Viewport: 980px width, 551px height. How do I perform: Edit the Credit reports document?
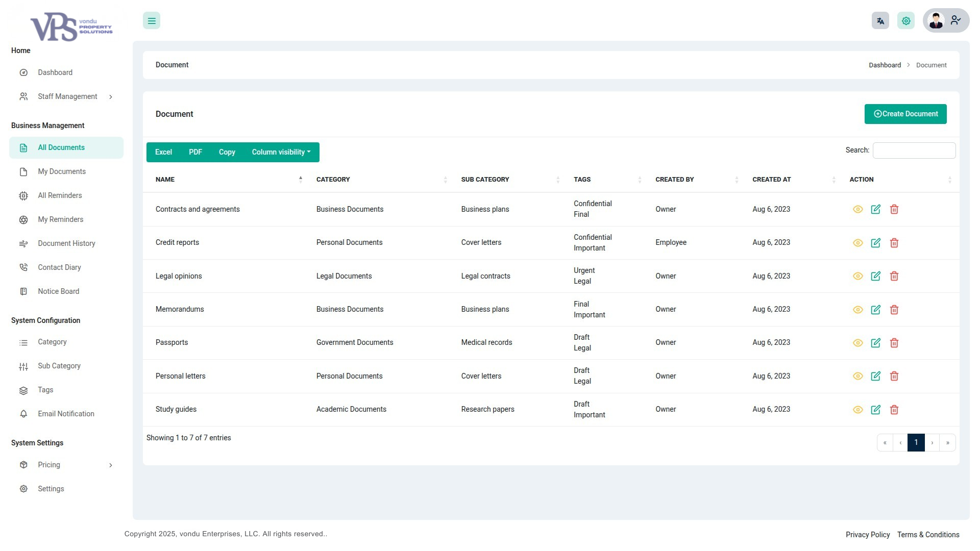876,243
